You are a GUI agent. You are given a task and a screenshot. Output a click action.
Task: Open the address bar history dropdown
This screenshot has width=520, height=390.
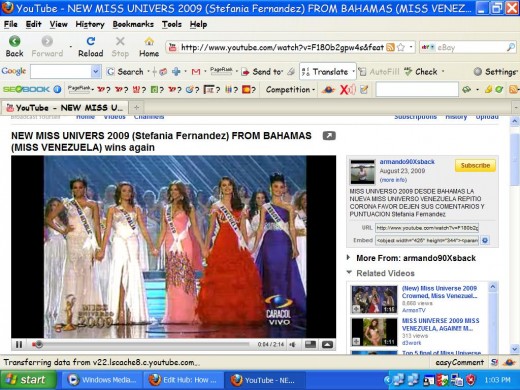[x=411, y=47]
